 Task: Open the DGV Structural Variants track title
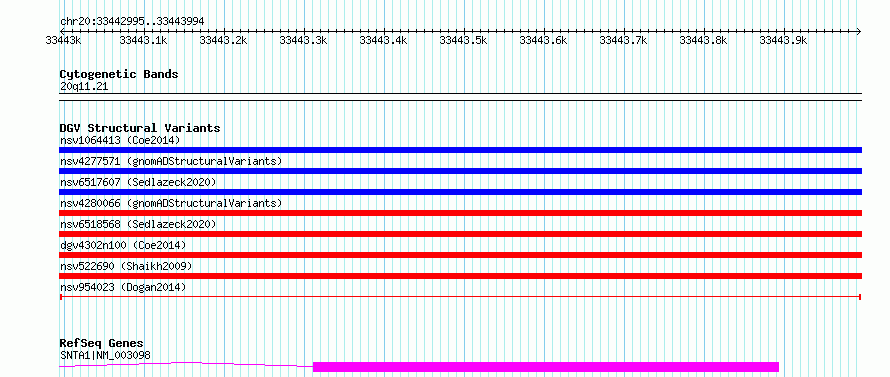coord(140,128)
